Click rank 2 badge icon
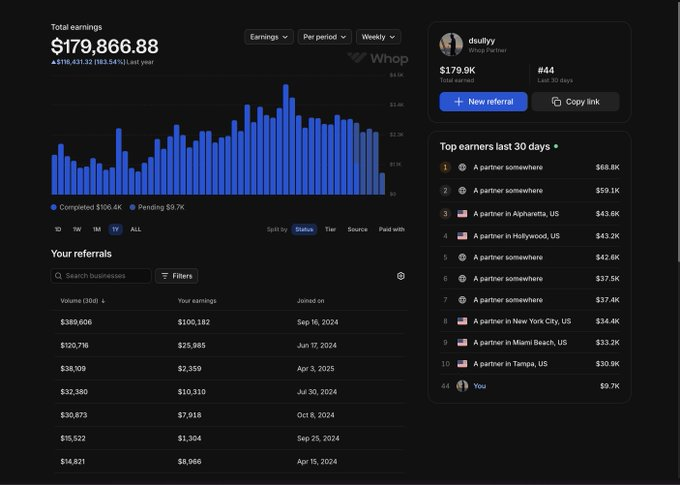This screenshot has height=485, width=680. click(x=445, y=190)
